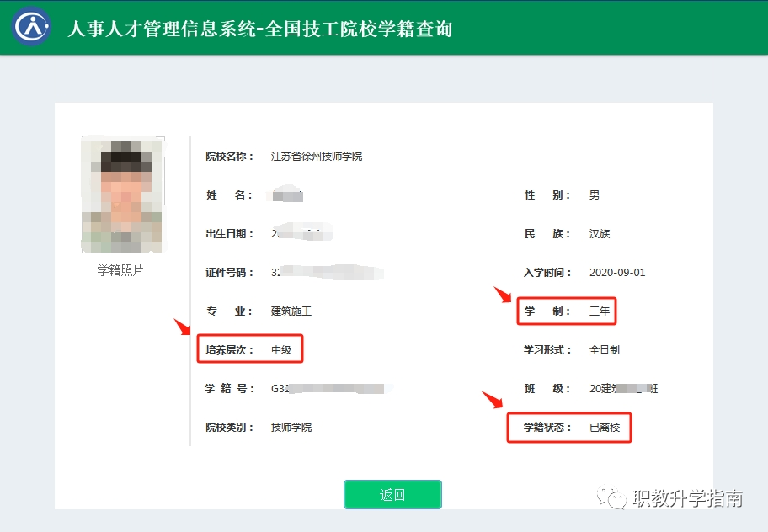Select the enrollment status value 已离校

click(x=605, y=428)
